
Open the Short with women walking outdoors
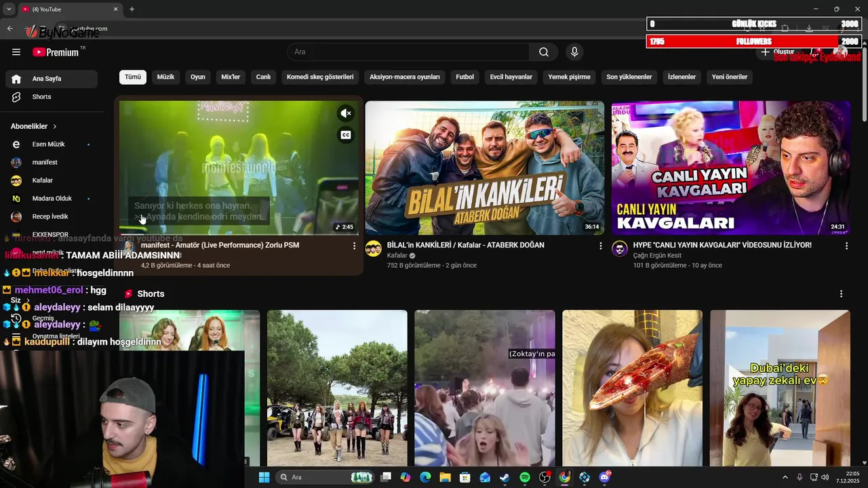[x=337, y=388]
